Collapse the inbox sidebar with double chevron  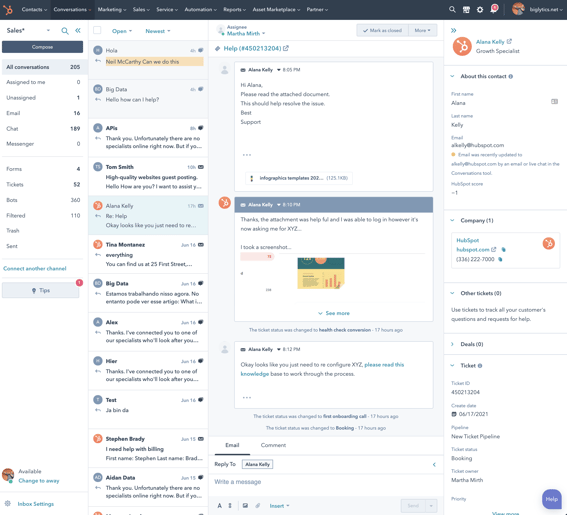pyautogui.click(x=78, y=31)
